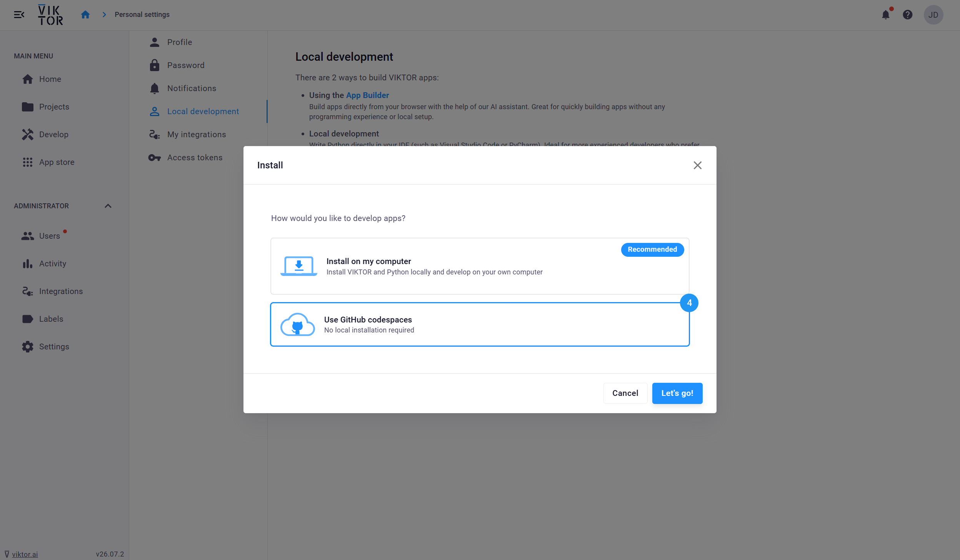Click the Cancel button in Install dialog
960x560 pixels.
(x=625, y=393)
